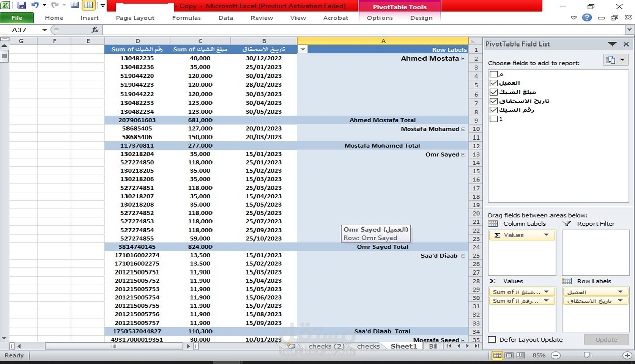Click the zoom out minus button
635x364 pixels.
click(555, 356)
